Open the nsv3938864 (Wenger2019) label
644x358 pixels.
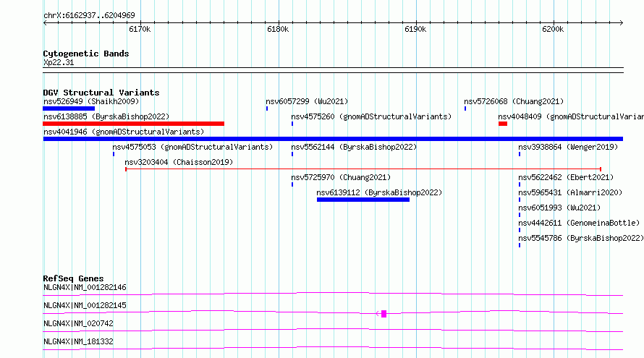pos(568,147)
